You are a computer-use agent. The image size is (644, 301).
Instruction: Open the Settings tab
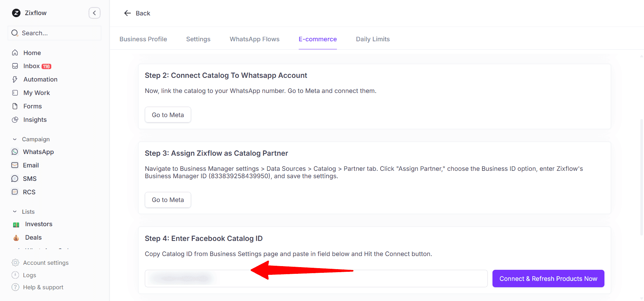pos(198,39)
